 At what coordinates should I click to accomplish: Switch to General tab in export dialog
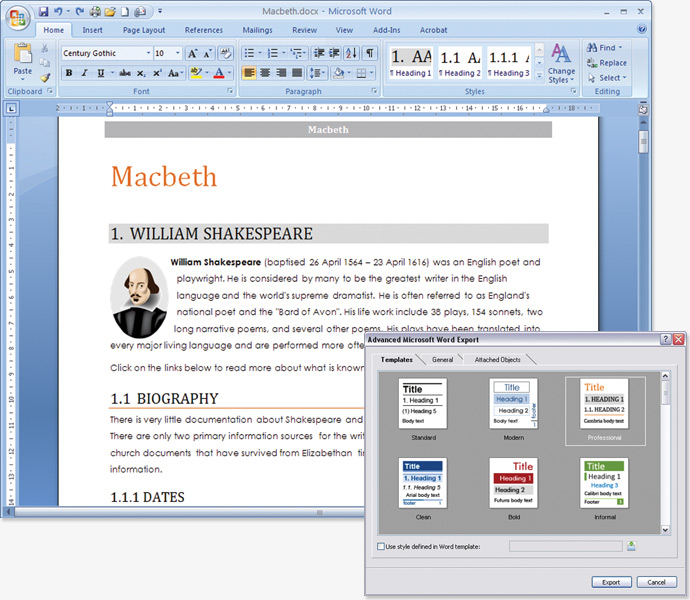point(442,360)
